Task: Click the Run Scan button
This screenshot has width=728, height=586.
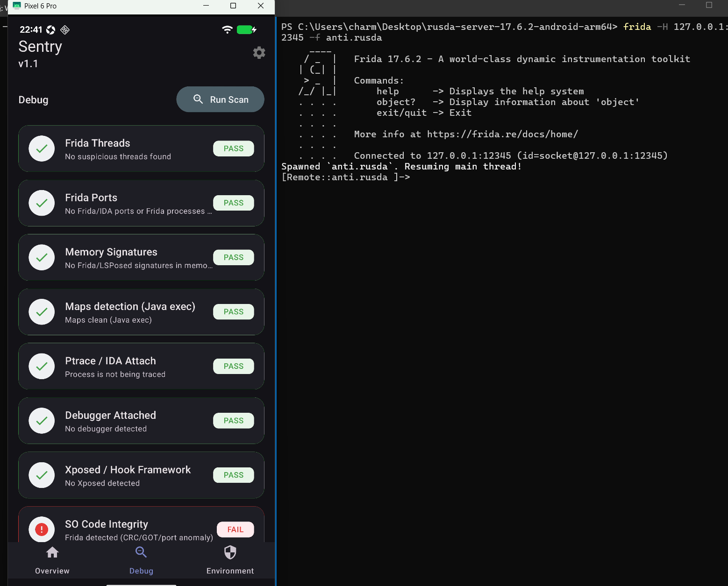Action: (220, 99)
